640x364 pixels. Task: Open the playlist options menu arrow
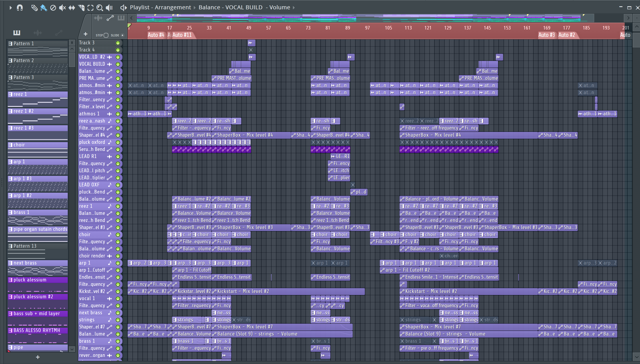point(10,8)
